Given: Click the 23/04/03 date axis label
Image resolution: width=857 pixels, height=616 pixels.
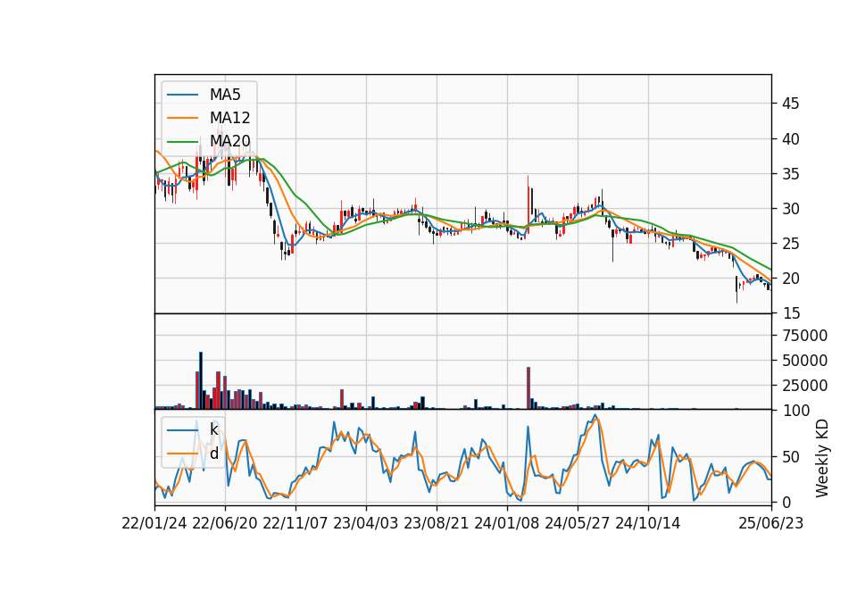Looking at the screenshot, I should (x=366, y=523).
